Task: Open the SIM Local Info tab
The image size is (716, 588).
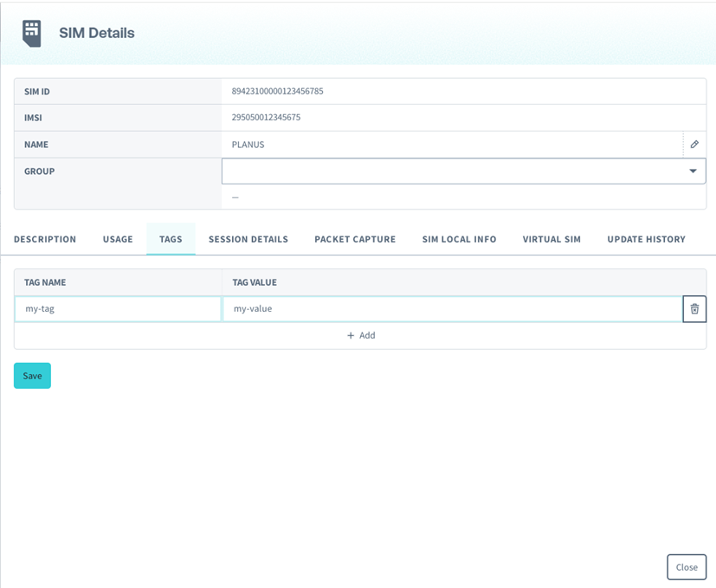Action: tap(459, 239)
